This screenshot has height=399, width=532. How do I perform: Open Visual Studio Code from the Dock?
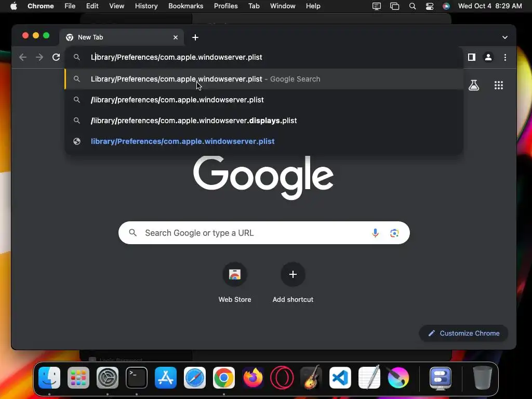[340, 378]
